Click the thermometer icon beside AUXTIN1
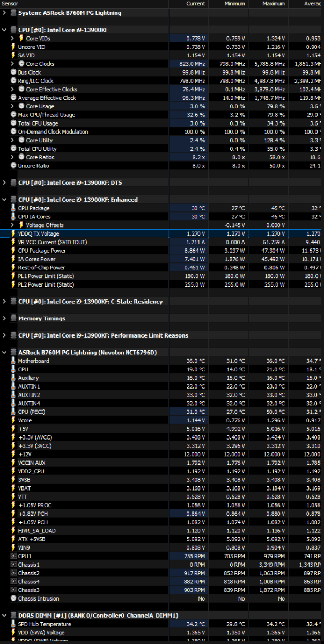Screen dimensions: 324x644 [13, 386]
